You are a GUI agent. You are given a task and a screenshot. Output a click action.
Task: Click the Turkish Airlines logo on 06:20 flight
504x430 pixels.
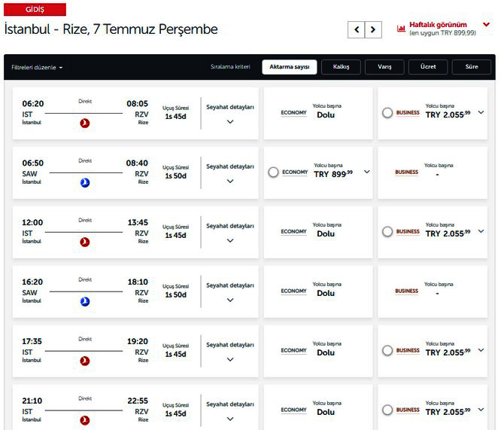[85, 123]
